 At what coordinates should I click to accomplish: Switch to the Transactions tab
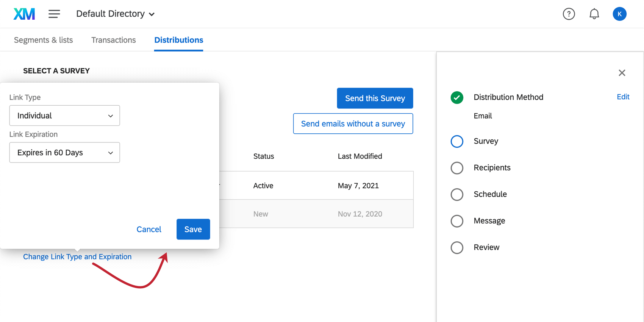click(x=113, y=40)
